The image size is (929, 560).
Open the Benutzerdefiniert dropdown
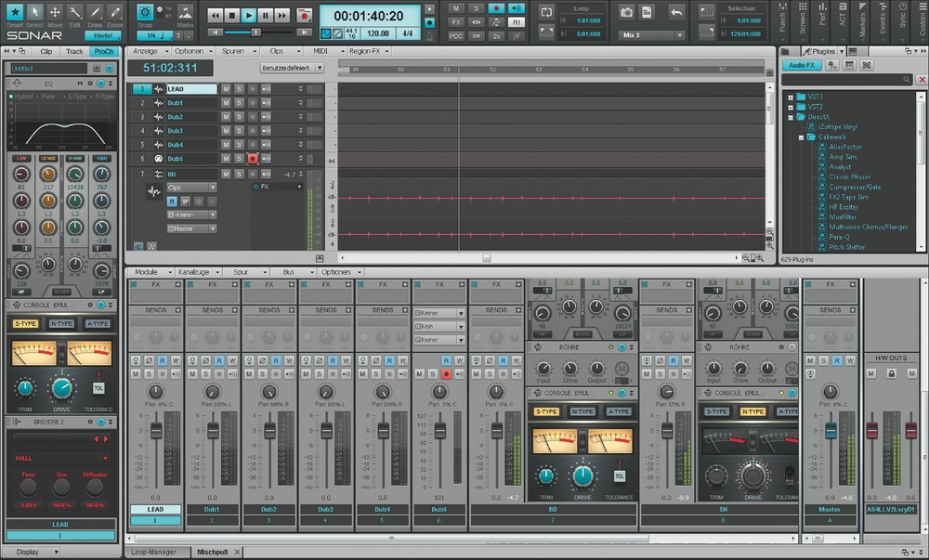coord(292,68)
